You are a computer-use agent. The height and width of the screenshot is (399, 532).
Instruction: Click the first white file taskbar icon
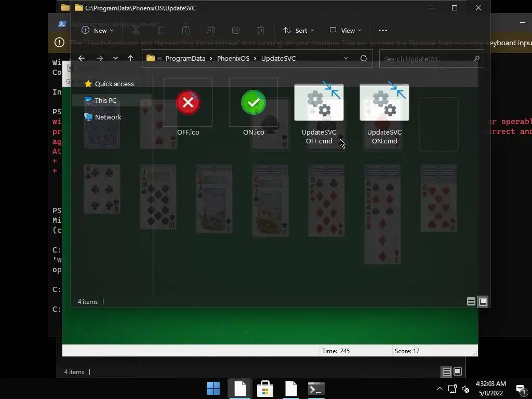pyautogui.click(x=240, y=389)
